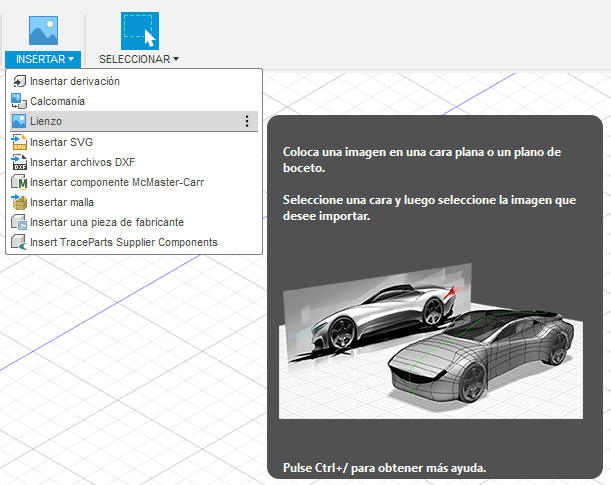Viewport: 611px width, 485px height.
Task: Click the Insertar SVG icon
Action: click(x=19, y=142)
